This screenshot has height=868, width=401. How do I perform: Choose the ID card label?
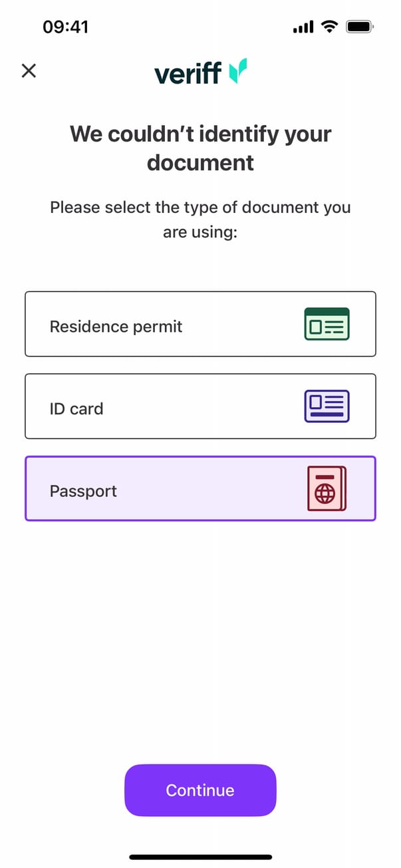tap(76, 408)
